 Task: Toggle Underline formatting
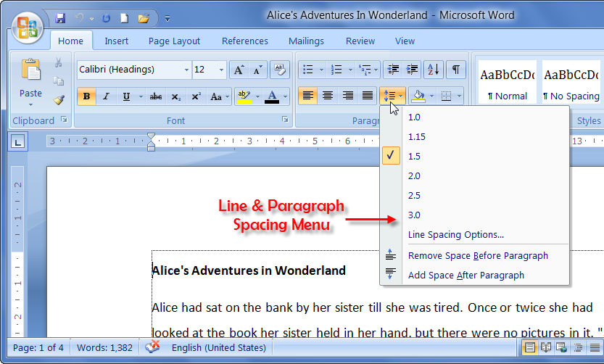[x=126, y=96]
